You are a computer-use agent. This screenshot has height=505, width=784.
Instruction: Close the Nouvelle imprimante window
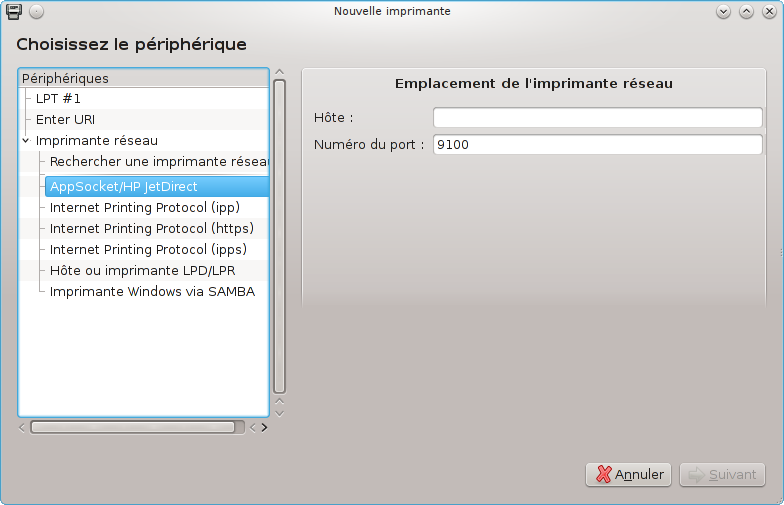tap(769, 12)
